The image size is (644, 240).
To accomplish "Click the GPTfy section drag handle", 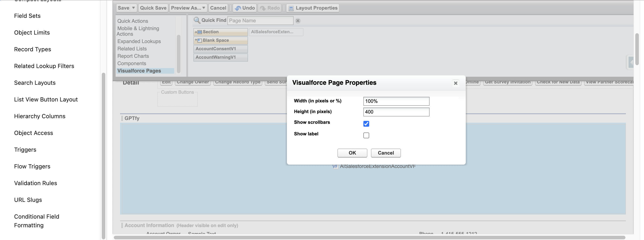I will 122,118.
